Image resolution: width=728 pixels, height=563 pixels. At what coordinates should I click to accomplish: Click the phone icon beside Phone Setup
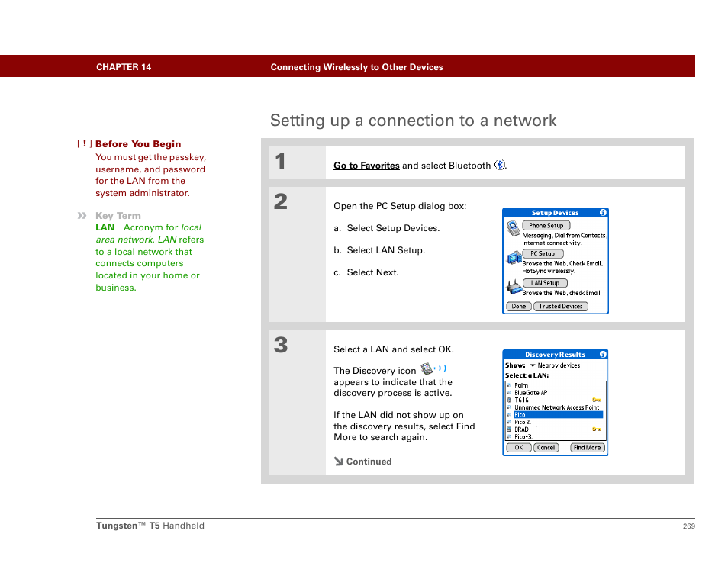click(513, 228)
